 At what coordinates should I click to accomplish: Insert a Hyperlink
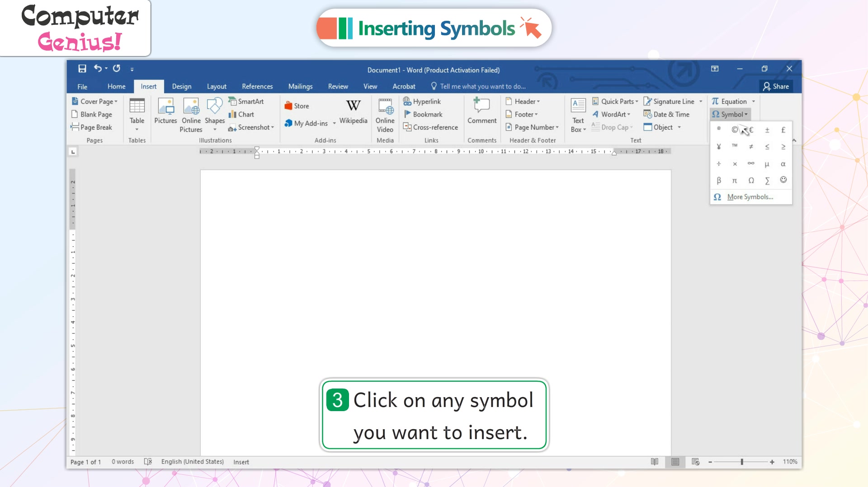(422, 102)
